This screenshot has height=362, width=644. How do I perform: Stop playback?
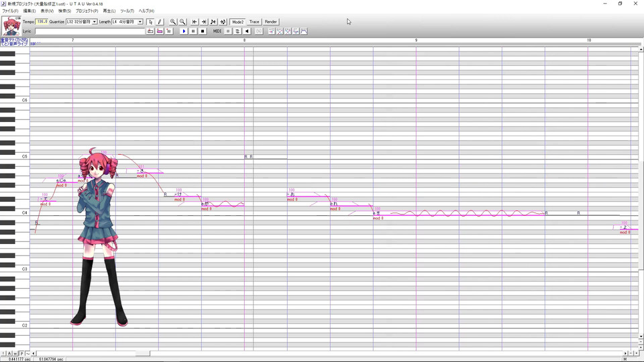(203, 32)
